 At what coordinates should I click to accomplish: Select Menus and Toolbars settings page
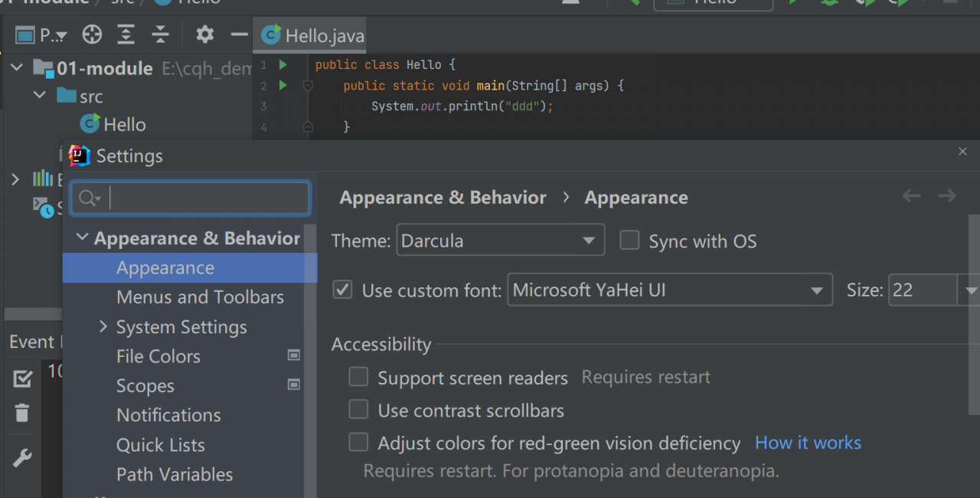point(200,297)
